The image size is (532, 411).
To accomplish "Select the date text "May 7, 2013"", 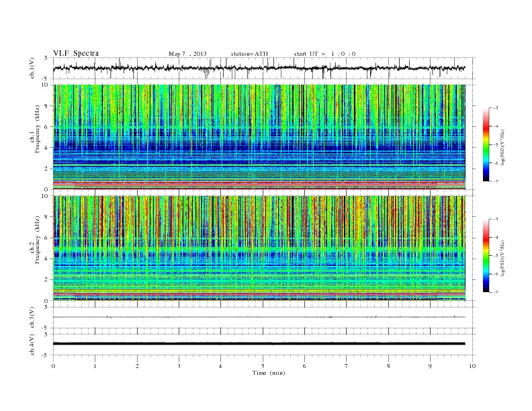I will point(187,54).
